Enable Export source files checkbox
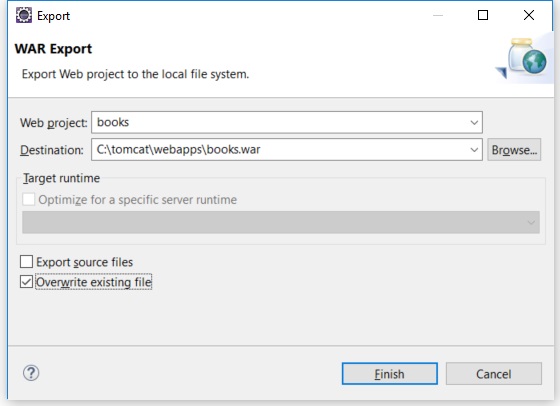The image size is (560, 406). coord(26,262)
